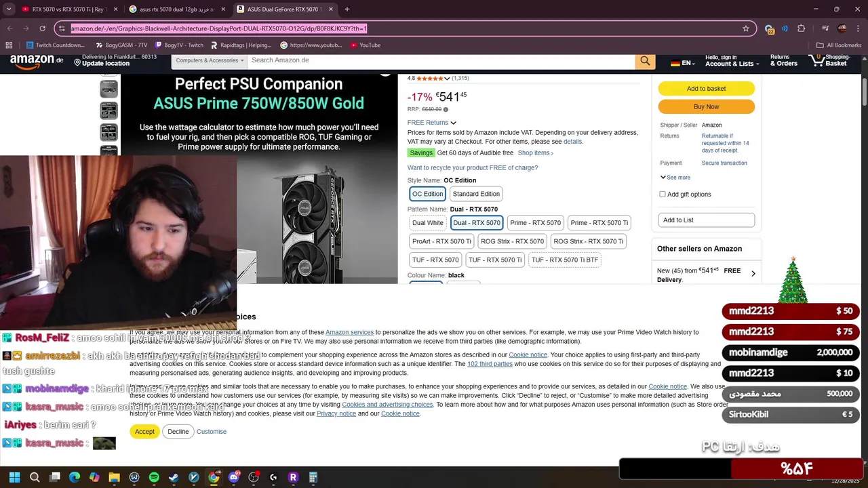868x488 pixels.
Task: Choose the Dual White pattern
Action: pos(428,223)
